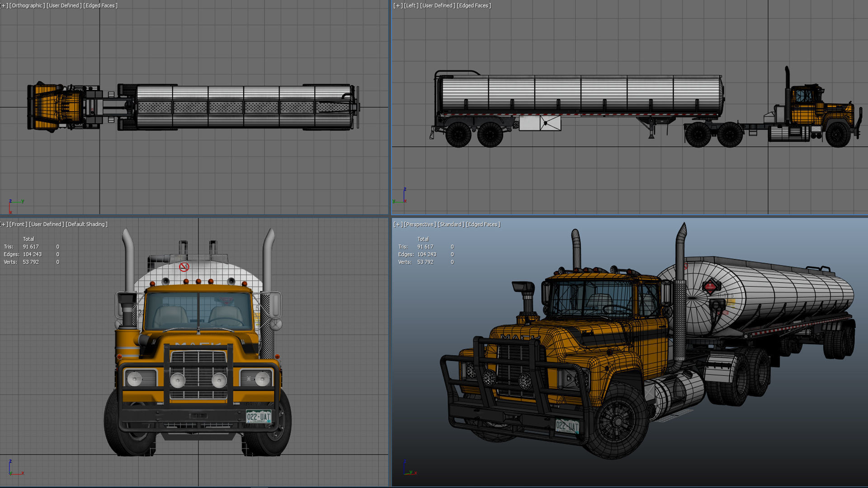
Task: Click the [+] menu in the Front viewport
Action: coord(4,224)
